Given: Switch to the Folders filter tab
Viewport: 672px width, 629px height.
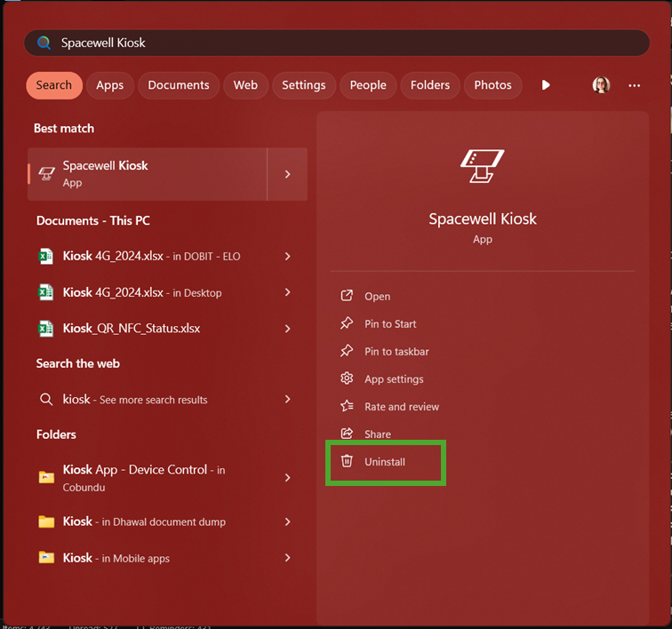Looking at the screenshot, I should (x=430, y=85).
